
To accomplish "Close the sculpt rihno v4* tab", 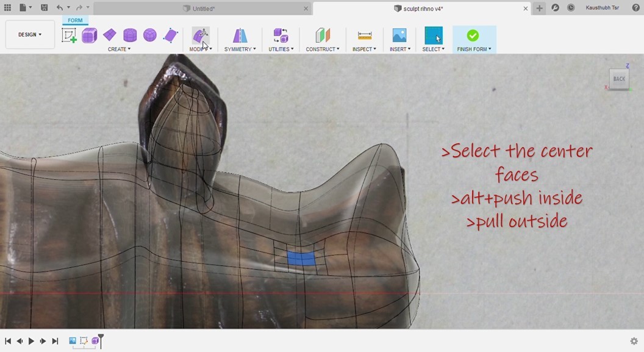I will (525, 9).
